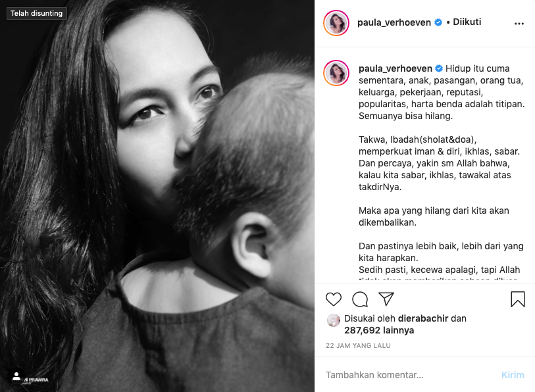Click the Telah disunting edited label
The width and height of the screenshot is (535, 392).
[x=36, y=13]
